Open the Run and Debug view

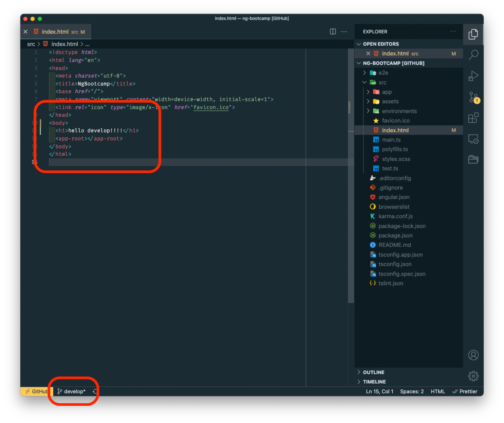[x=473, y=76]
